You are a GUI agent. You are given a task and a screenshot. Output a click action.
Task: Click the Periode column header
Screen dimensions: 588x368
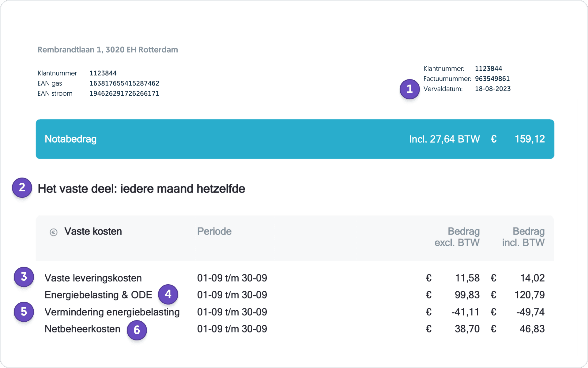pos(214,232)
